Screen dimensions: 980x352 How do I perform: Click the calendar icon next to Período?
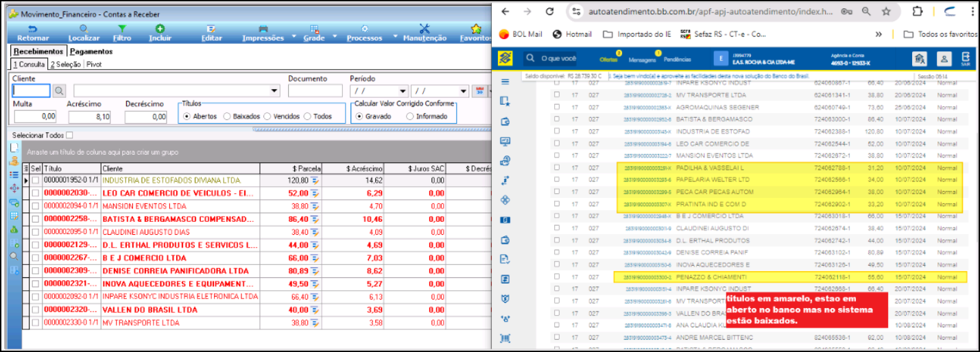click(480, 90)
